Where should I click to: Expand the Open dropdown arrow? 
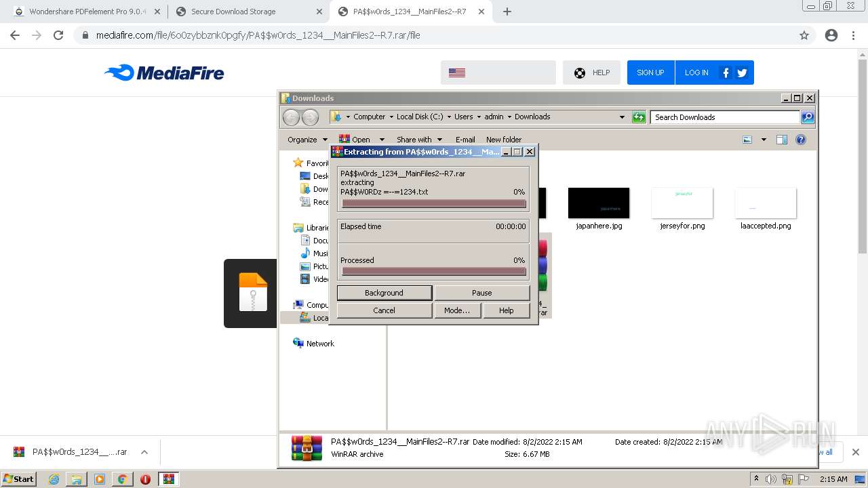click(382, 140)
